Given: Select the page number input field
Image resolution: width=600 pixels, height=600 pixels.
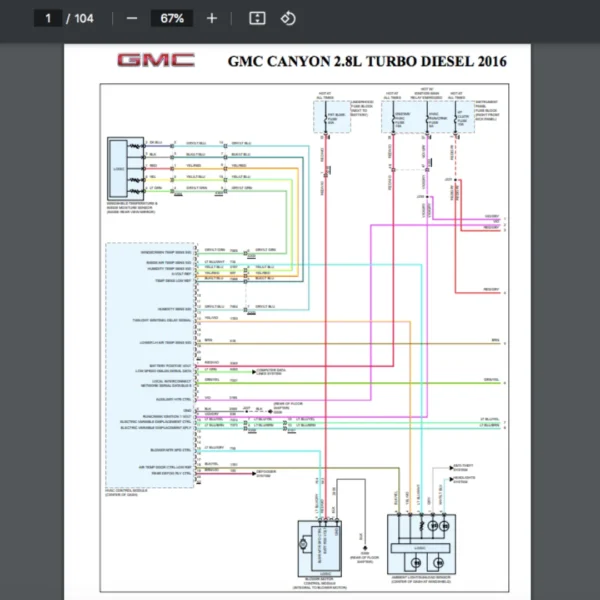Looking at the screenshot, I should click(46, 18).
